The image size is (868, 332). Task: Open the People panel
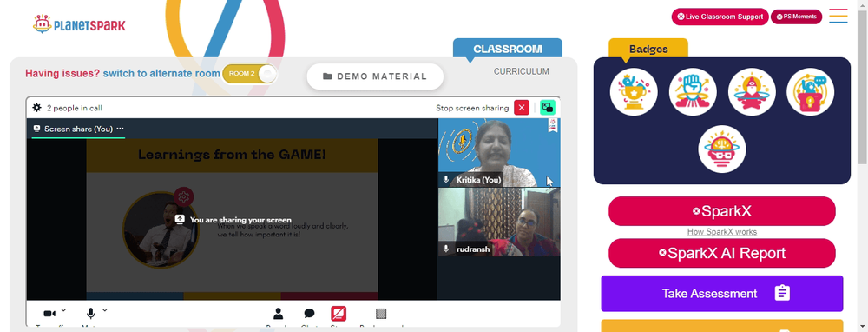278,315
